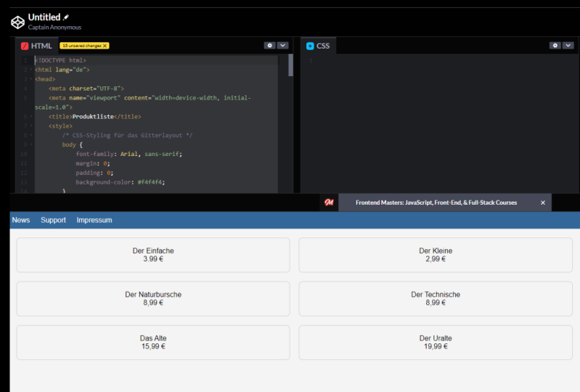Open the Impressum nav link
This screenshot has height=392, width=580.
tap(94, 220)
